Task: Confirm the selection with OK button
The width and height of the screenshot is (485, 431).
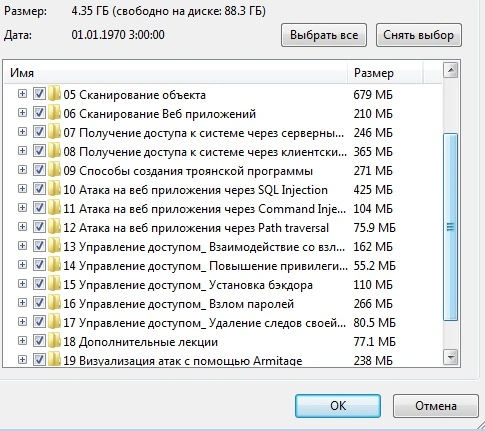Action: tap(338, 406)
